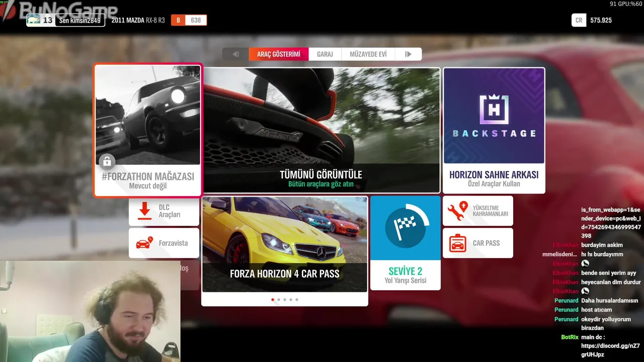This screenshot has height=362, width=644.
Task: Click chat message 'heyecanlan dim durdur'
Action: coord(611,282)
